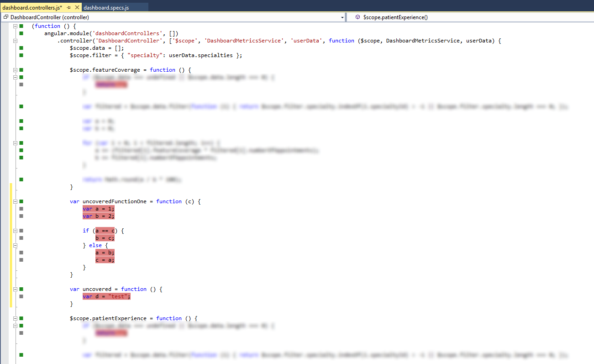This screenshot has width=594, height=364.
Task: Collapse the var uncovered function
Action: (15, 289)
